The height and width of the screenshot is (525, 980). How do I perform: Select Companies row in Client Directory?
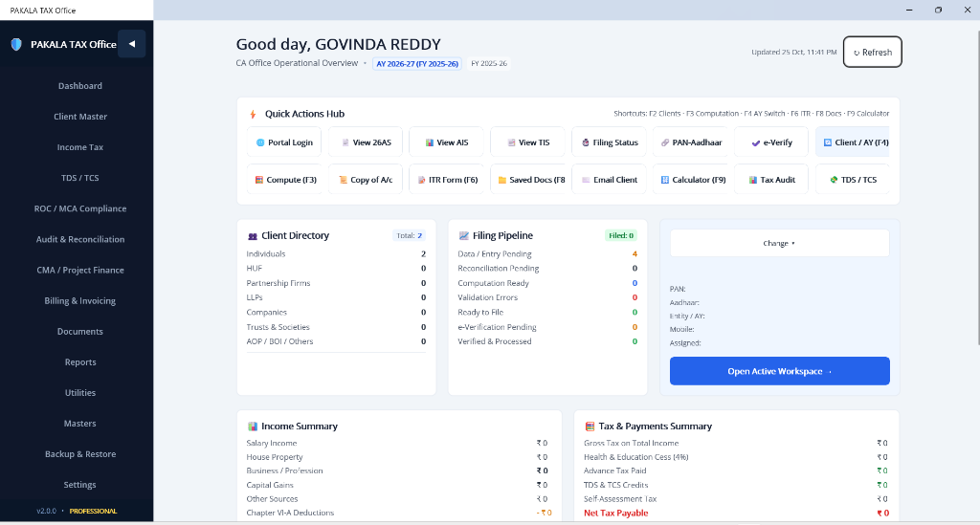coord(336,312)
